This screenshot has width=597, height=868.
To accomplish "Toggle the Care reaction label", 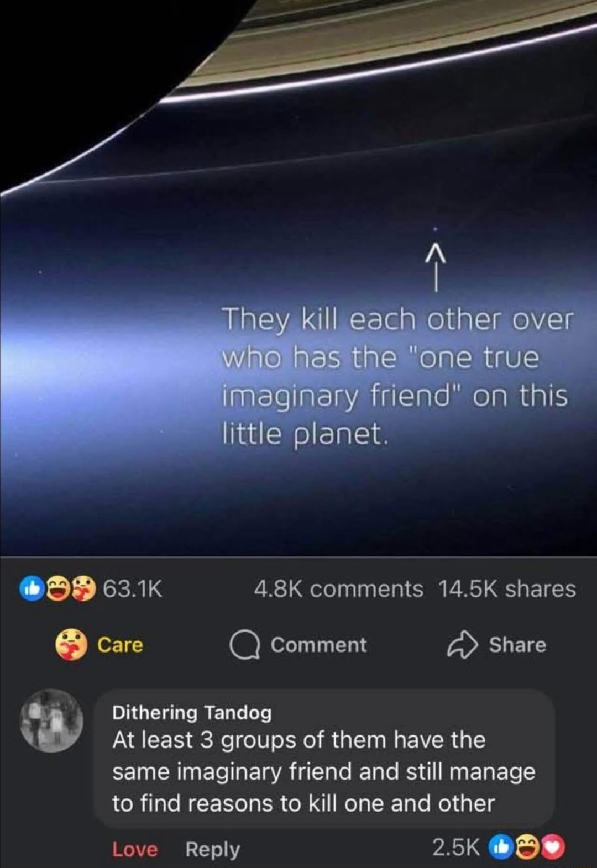I will (120, 645).
